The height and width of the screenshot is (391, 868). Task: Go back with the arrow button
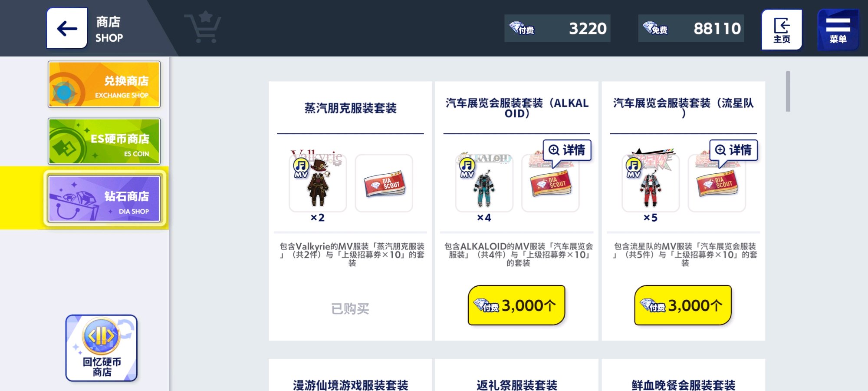(x=67, y=28)
